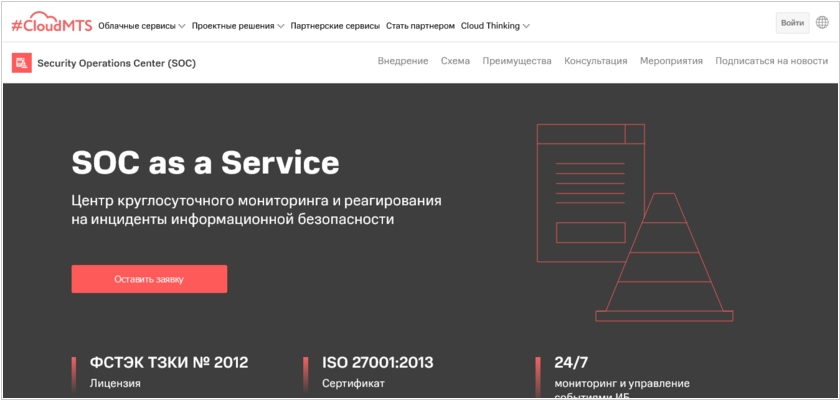Click the 24/7 heading text
This screenshot has height=400, width=840.
[x=571, y=363]
